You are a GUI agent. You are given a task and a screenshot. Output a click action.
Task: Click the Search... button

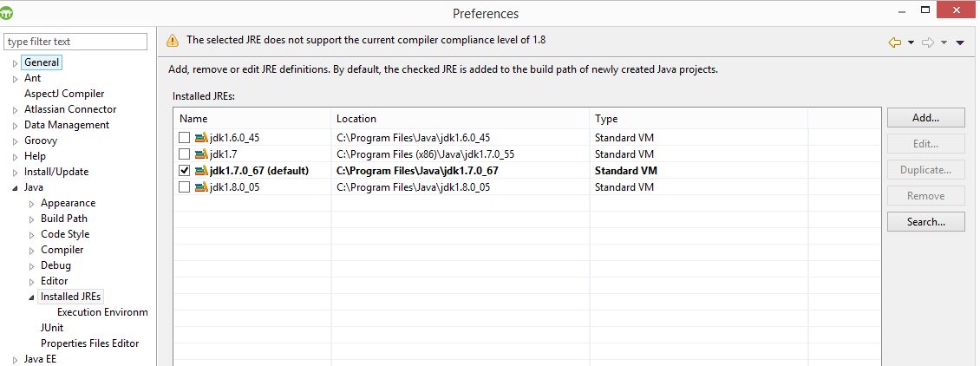point(925,222)
